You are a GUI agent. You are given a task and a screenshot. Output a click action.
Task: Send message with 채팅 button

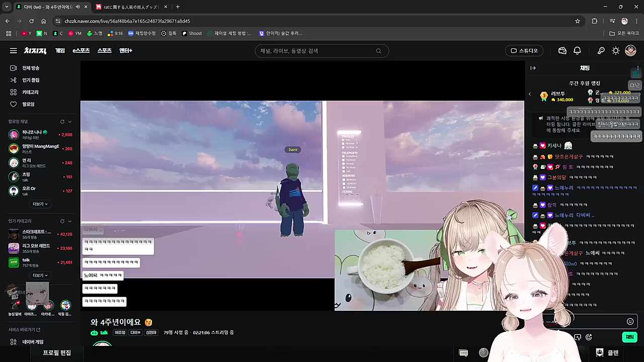coord(629,337)
